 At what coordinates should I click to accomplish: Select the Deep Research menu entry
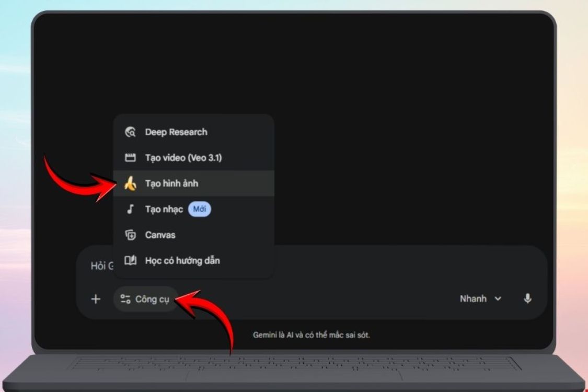tap(176, 132)
